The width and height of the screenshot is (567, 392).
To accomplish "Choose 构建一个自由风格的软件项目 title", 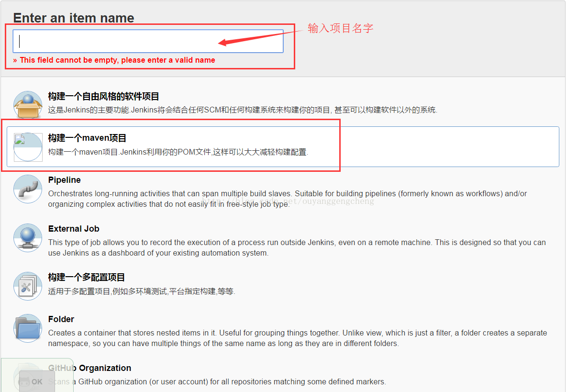I will click(103, 97).
